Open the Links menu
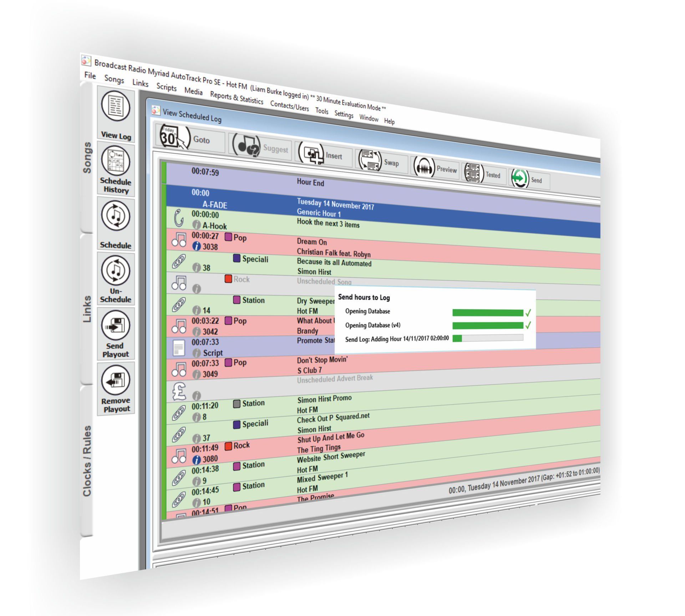The height and width of the screenshot is (616, 685). pos(140,83)
